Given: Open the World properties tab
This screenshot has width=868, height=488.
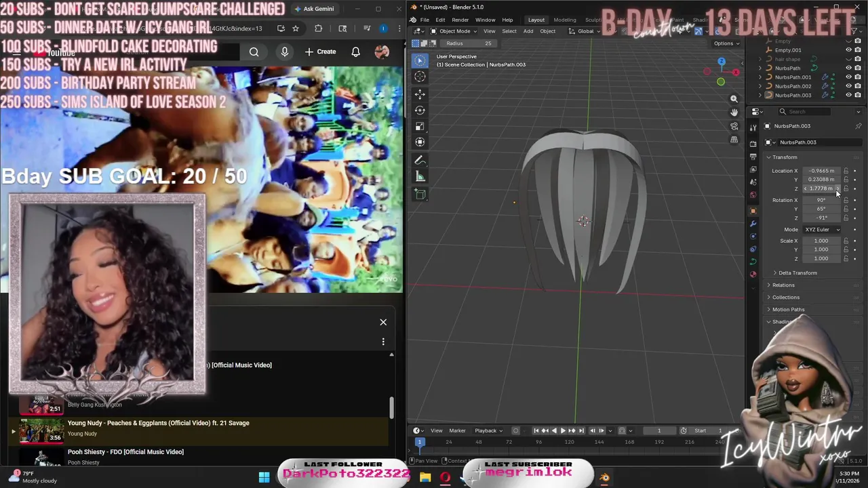Looking at the screenshot, I should tap(753, 195).
